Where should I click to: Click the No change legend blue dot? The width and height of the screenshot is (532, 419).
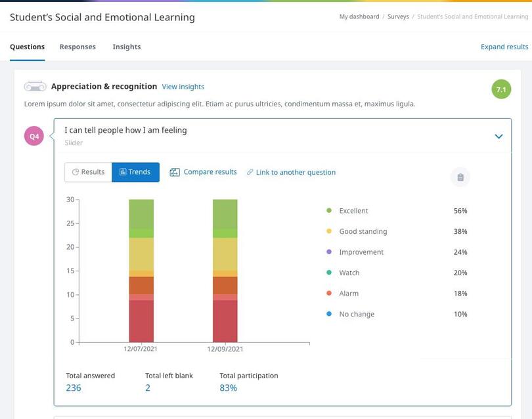click(x=329, y=314)
